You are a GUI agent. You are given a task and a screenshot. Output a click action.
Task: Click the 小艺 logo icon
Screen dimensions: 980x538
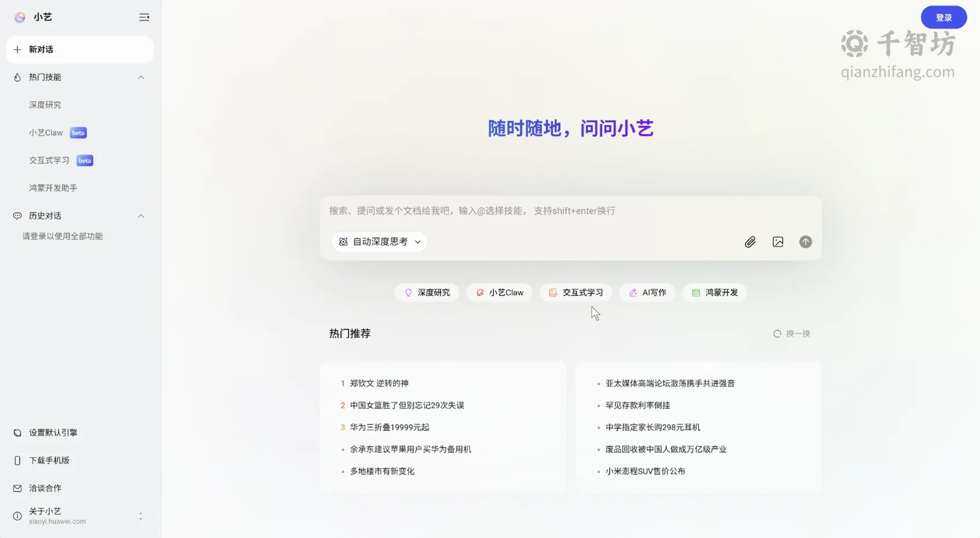pyautogui.click(x=20, y=17)
